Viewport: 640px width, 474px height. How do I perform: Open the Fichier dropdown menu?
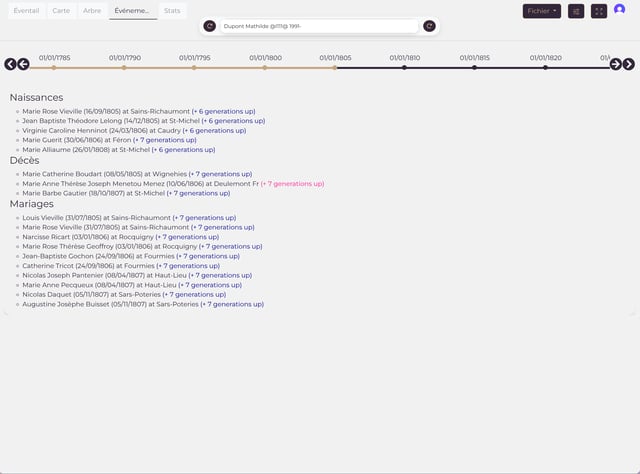click(542, 11)
